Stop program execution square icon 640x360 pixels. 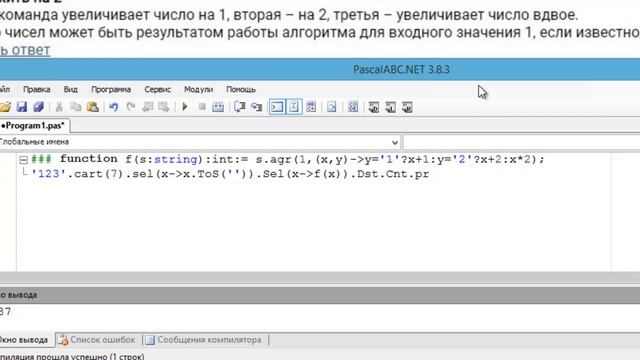pos(202,107)
